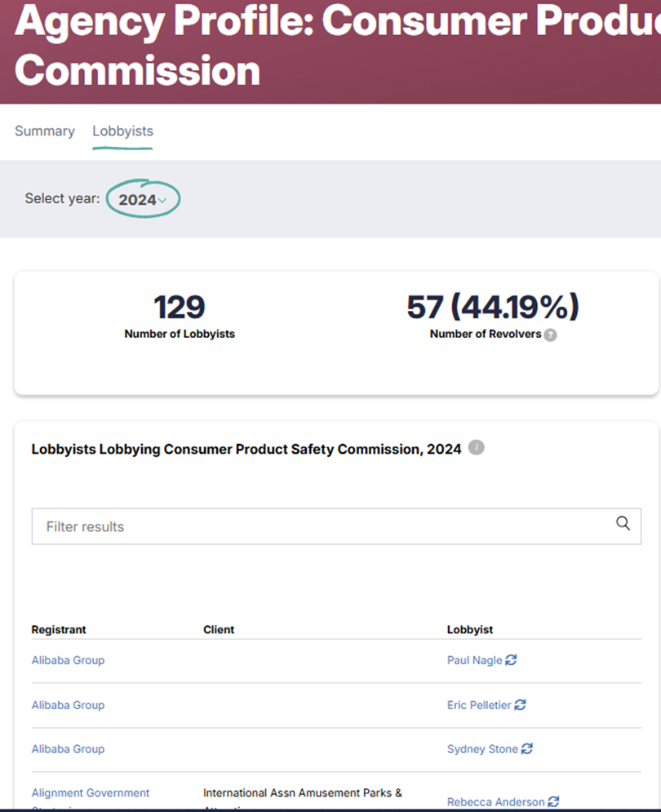Open Alibaba Group link in Eric Pelletier row
This screenshot has width=661, height=812.
(68, 705)
